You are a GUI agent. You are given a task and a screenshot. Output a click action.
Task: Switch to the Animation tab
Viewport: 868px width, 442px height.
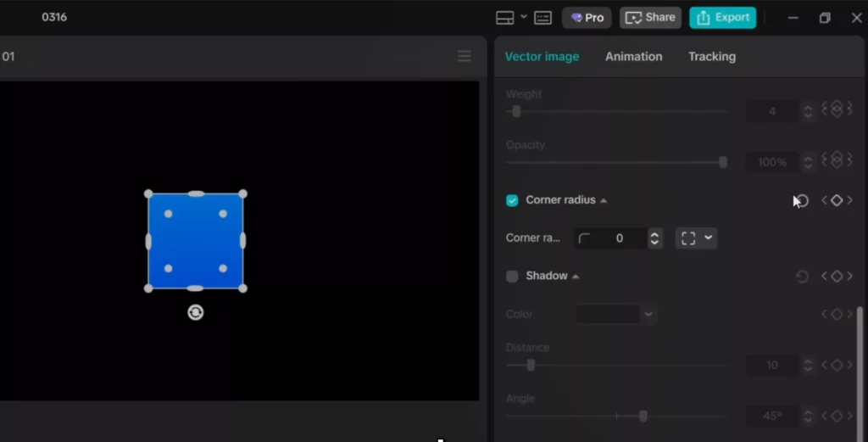click(x=633, y=57)
